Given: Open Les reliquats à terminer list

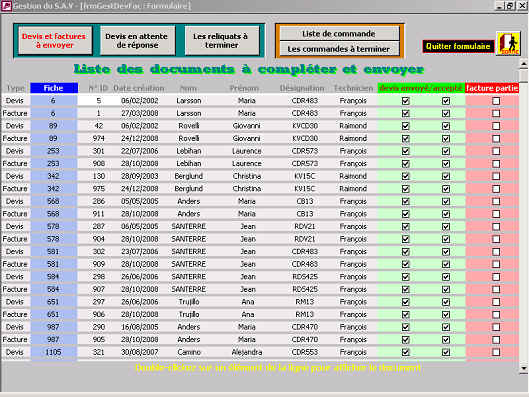Looking at the screenshot, I should [221, 40].
